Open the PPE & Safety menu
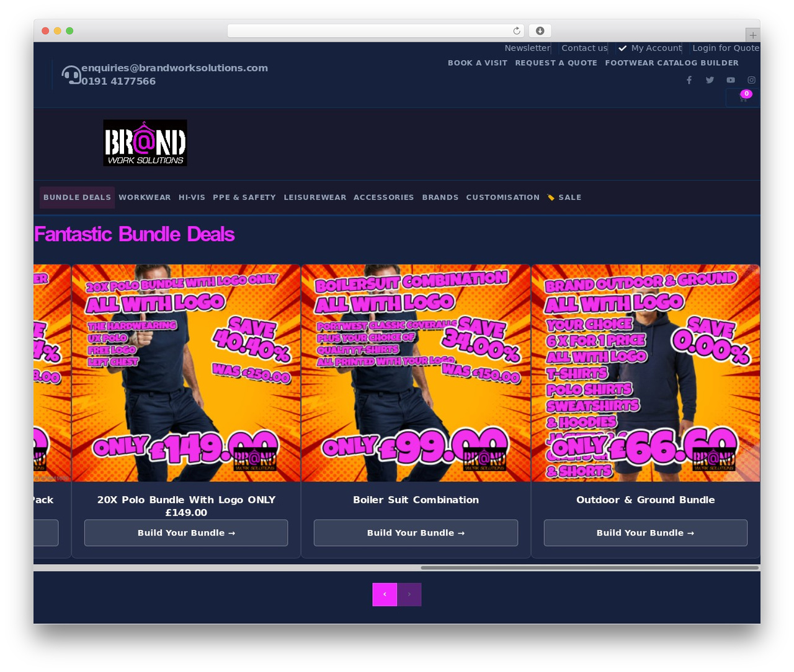 [244, 197]
